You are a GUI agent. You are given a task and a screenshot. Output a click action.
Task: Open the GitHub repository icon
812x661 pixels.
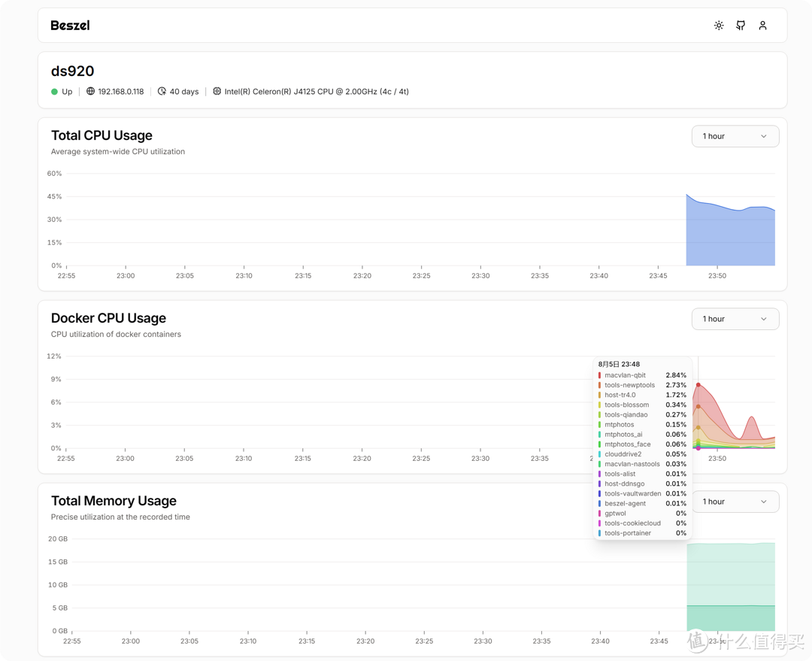tap(741, 25)
